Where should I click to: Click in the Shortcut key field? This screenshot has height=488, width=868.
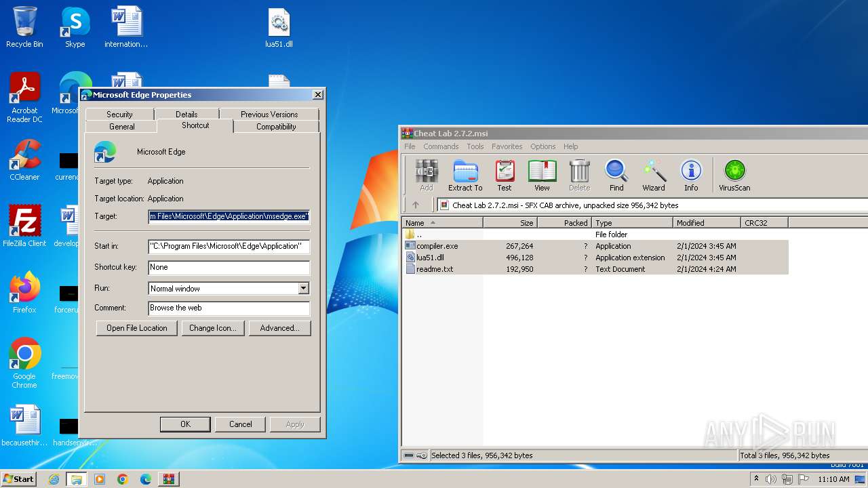click(229, 267)
